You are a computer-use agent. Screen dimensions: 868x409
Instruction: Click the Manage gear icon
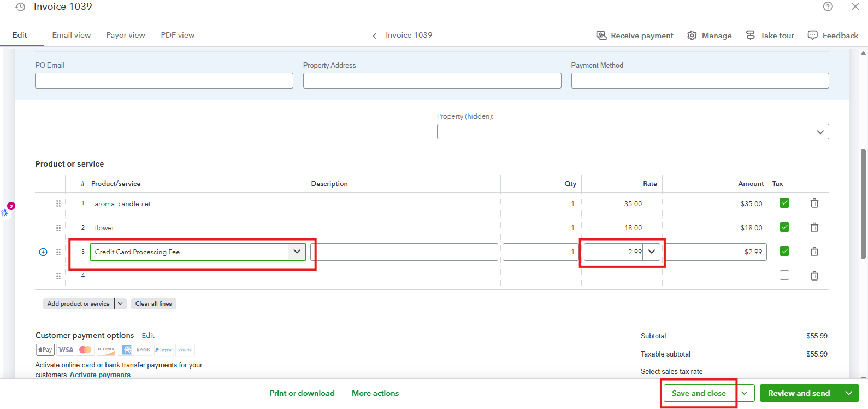692,36
